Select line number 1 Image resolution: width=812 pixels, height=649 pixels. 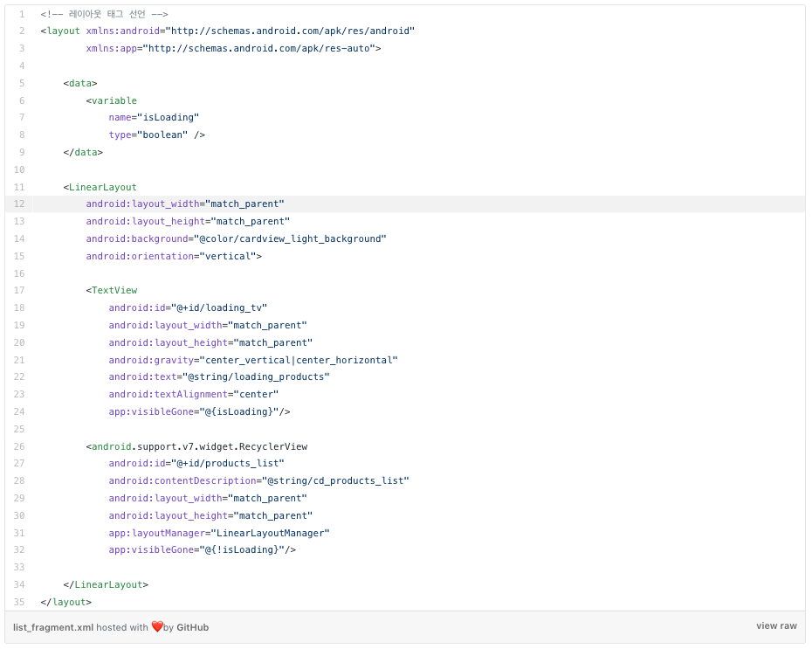coord(22,14)
